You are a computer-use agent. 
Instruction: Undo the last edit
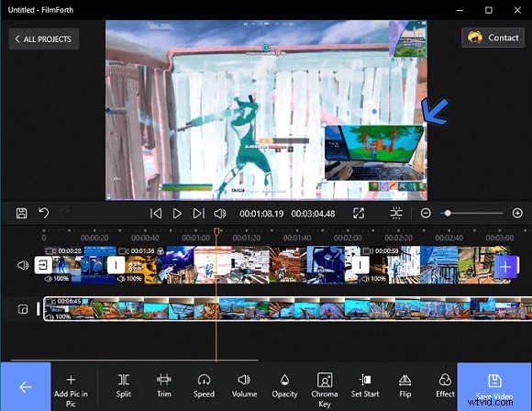click(x=44, y=214)
